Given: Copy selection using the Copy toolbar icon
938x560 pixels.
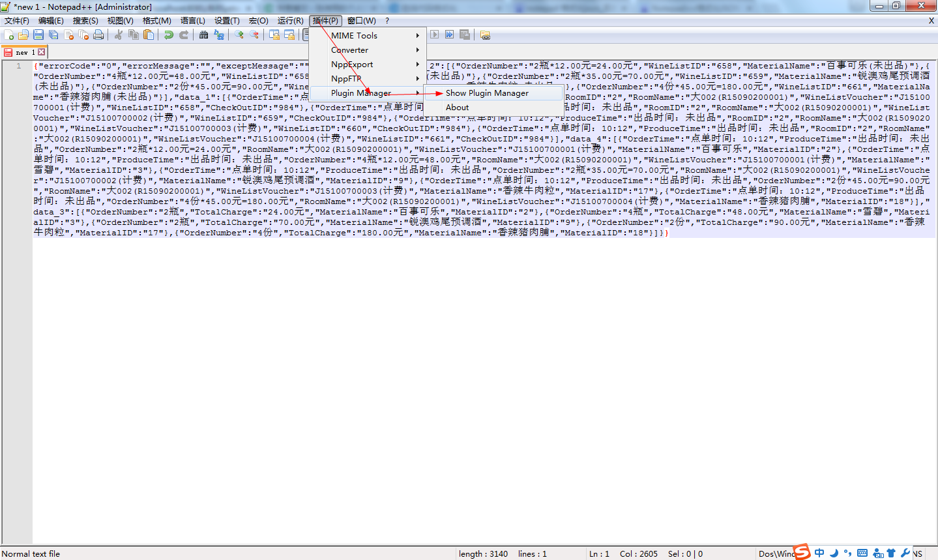Looking at the screenshot, I should coord(134,35).
